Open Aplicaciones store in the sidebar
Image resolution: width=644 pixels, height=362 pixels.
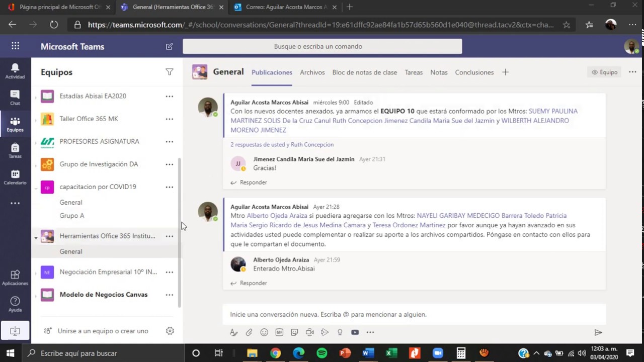click(x=15, y=278)
